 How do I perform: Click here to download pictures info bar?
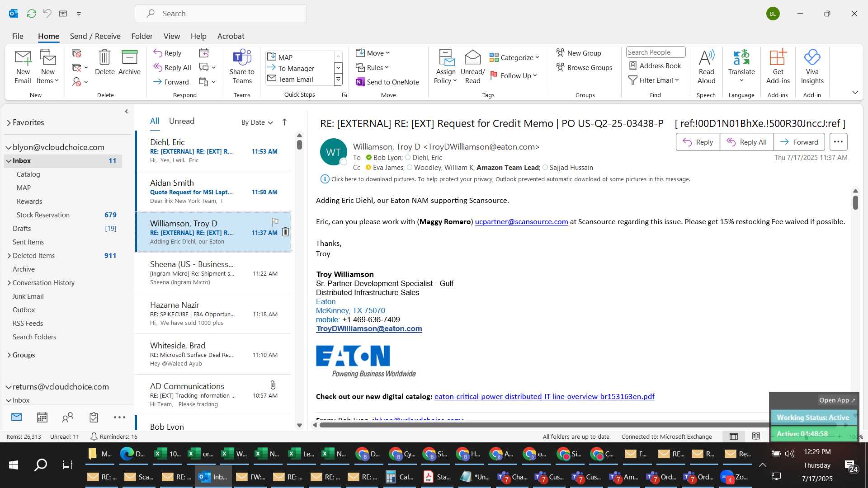(505, 179)
